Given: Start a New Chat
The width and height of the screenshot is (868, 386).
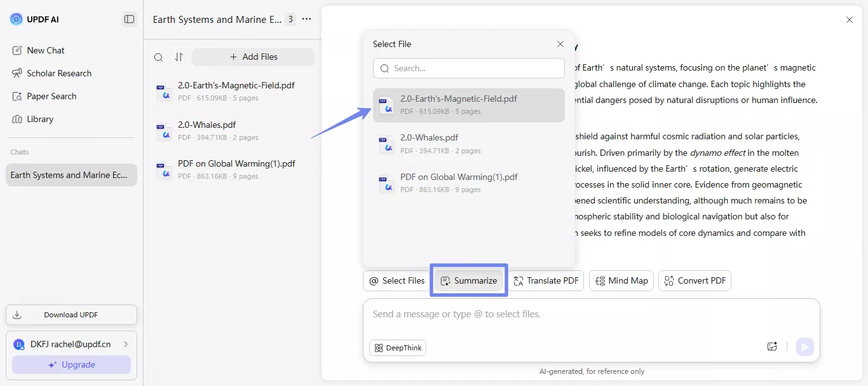Looking at the screenshot, I should (x=44, y=50).
